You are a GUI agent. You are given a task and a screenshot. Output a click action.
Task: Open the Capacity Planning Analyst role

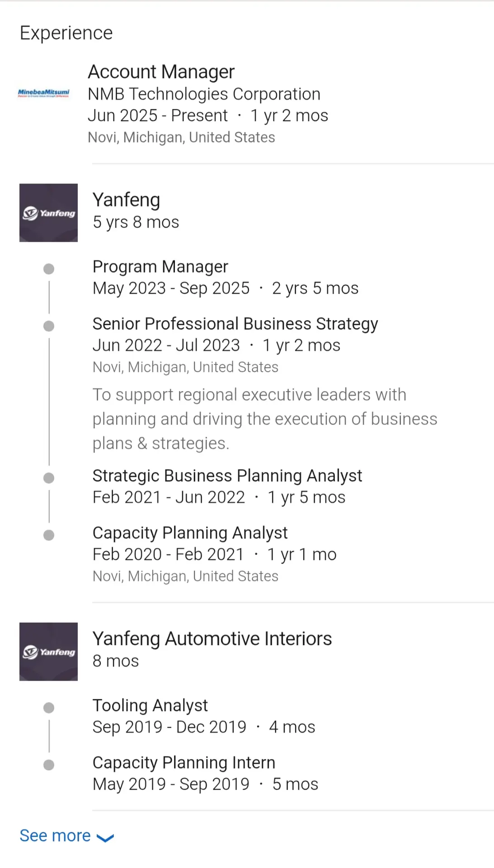tap(190, 533)
